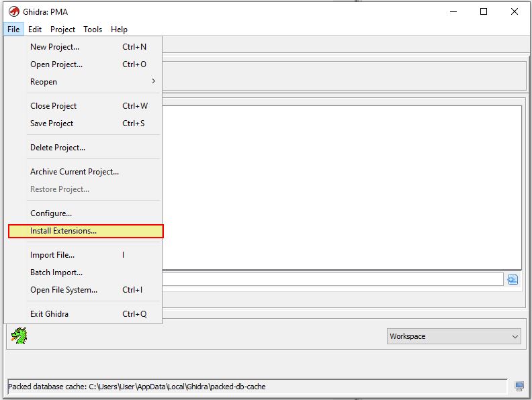The image size is (532, 400).
Task: Click the Ghidra logo in the title bar
Action: click(x=13, y=11)
